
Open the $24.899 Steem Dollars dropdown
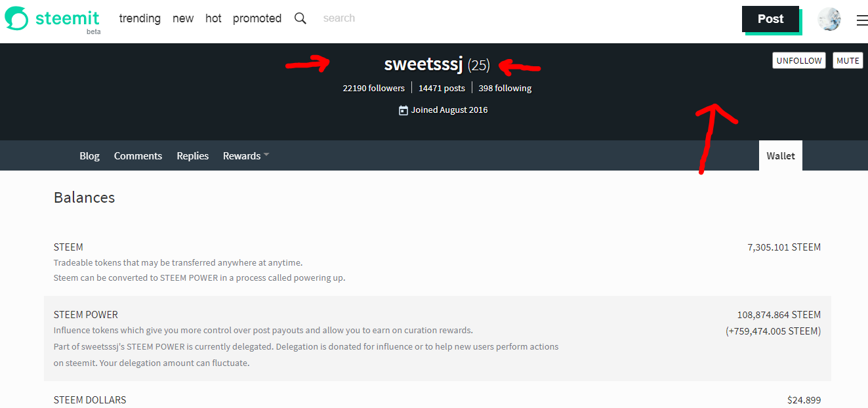[x=804, y=400]
